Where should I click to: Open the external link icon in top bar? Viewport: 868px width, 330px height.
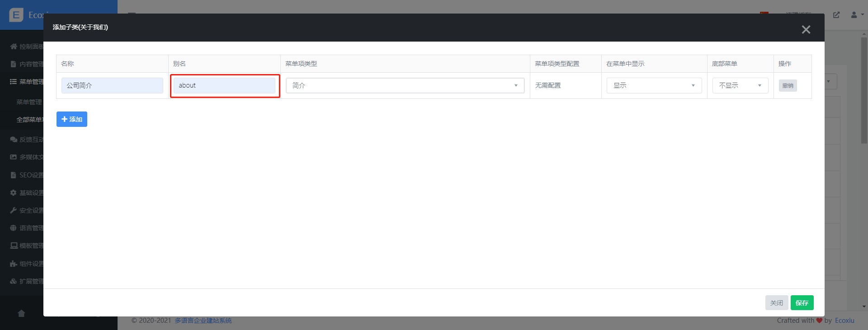[x=836, y=15]
